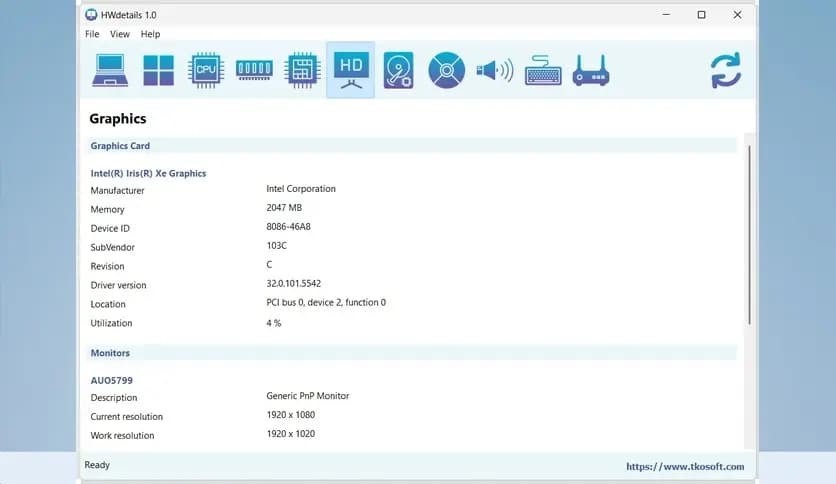The image size is (836, 484).
Task: Select the Generic PnP Monitor description
Action: tap(308, 396)
